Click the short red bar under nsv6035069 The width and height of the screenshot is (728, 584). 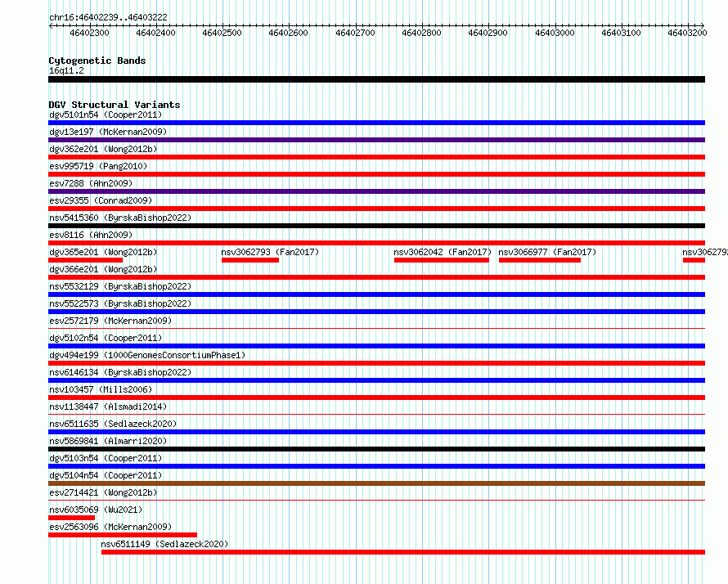(x=71, y=518)
